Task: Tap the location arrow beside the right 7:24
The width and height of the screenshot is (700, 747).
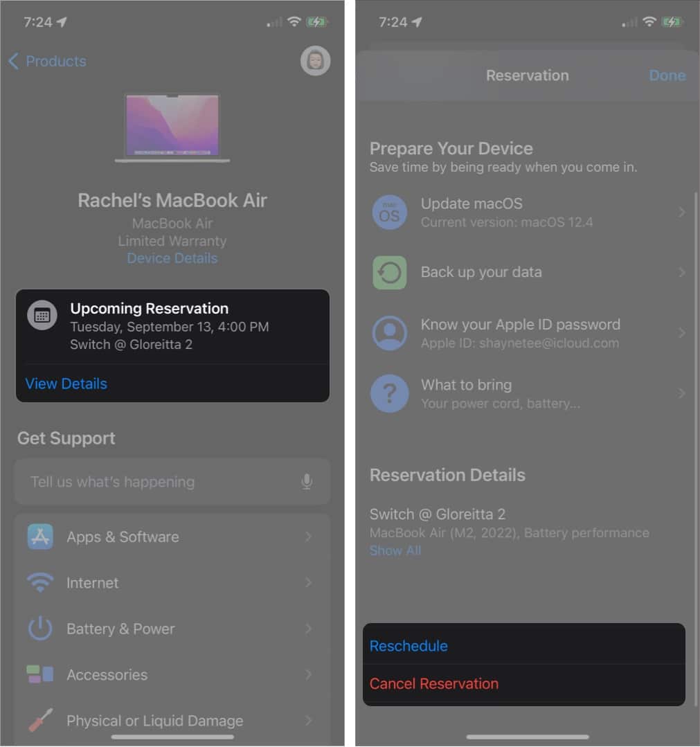Action: pyautogui.click(x=417, y=22)
